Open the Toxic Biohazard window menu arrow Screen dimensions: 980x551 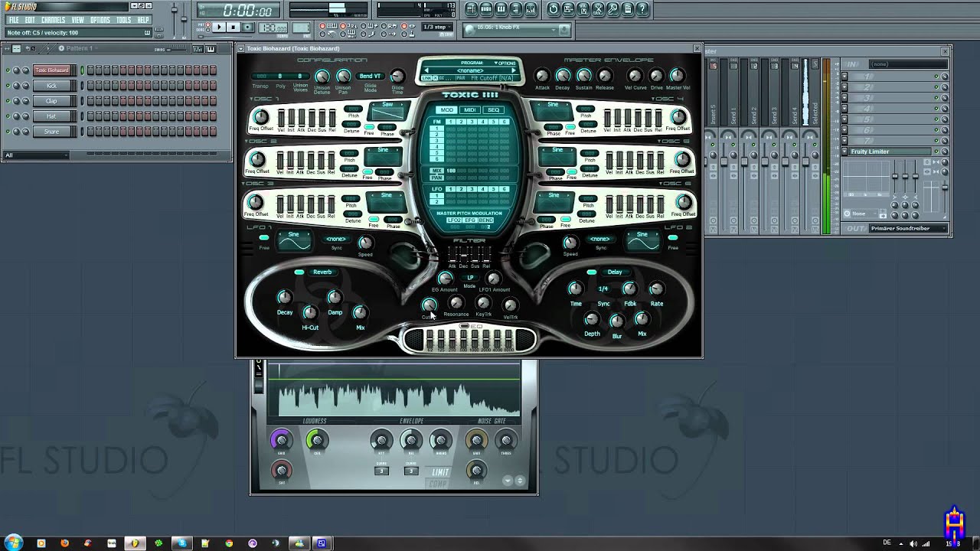[x=241, y=48]
